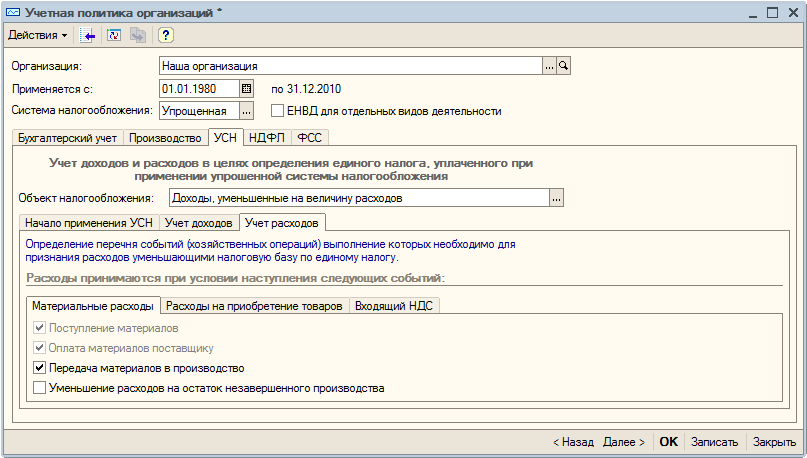
Task: Open the Входящий НДС tab
Action: click(394, 306)
